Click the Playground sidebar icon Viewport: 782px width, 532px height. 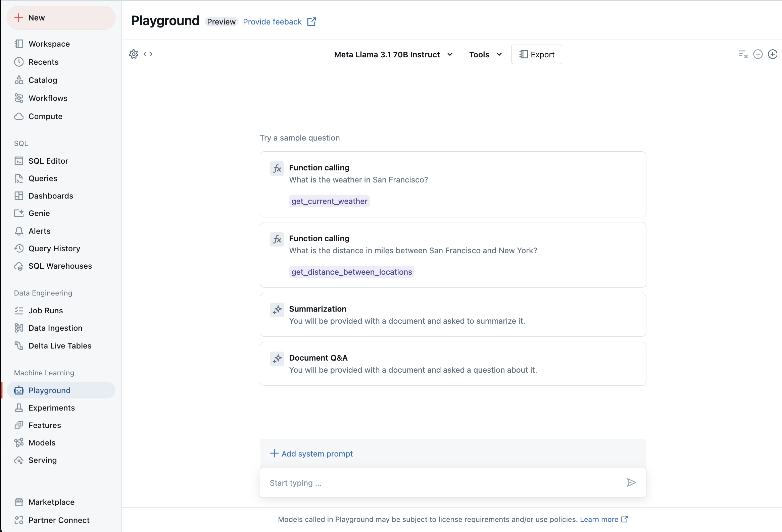pyautogui.click(x=19, y=390)
